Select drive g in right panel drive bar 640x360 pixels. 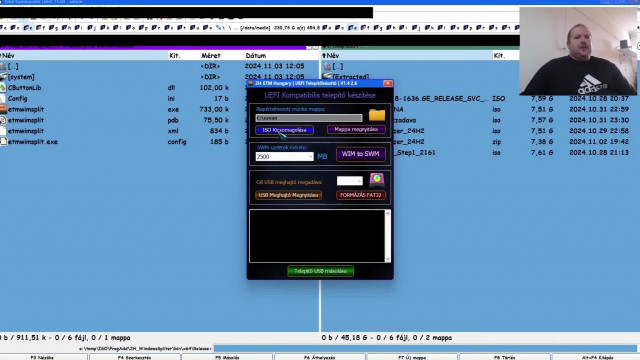point(378,28)
